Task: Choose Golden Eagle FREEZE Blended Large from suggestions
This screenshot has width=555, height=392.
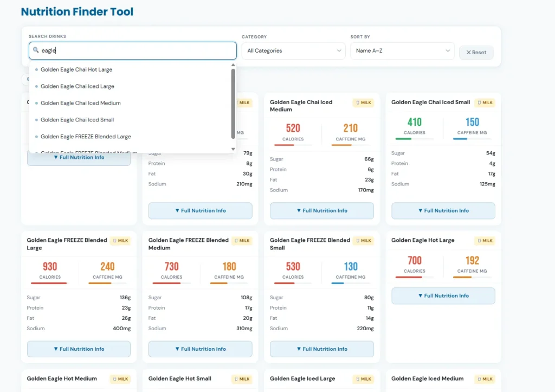Action: [x=86, y=137]
